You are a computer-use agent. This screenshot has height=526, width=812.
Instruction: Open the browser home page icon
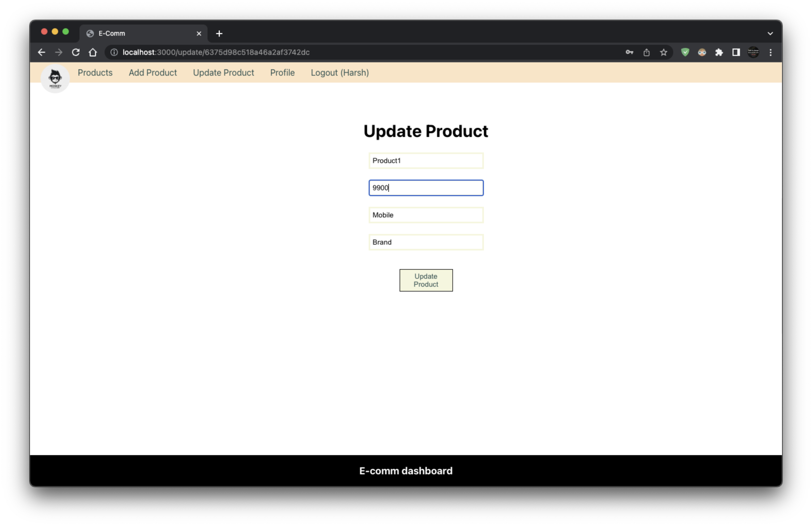[93, 52]
